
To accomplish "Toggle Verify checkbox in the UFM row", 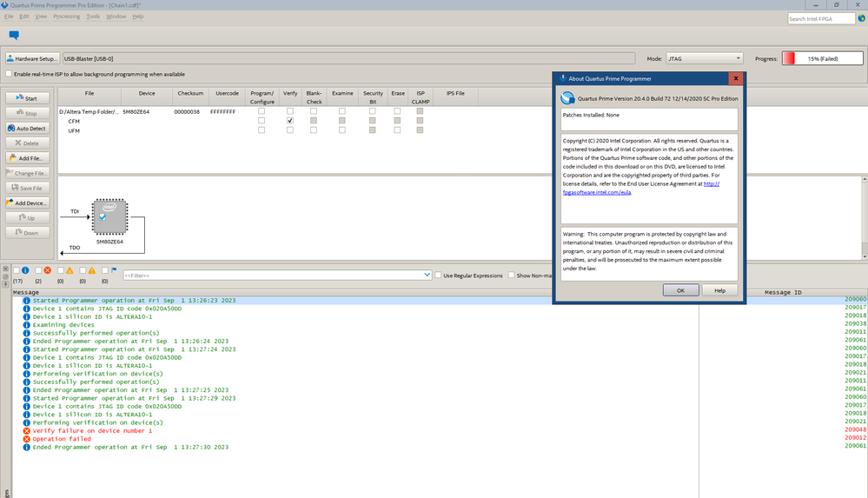I will pos(290,130).
